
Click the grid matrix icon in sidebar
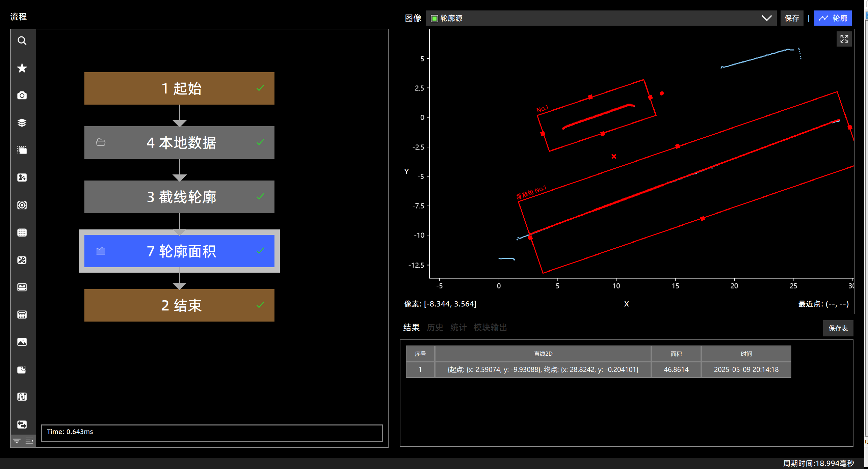pos(22,232)
